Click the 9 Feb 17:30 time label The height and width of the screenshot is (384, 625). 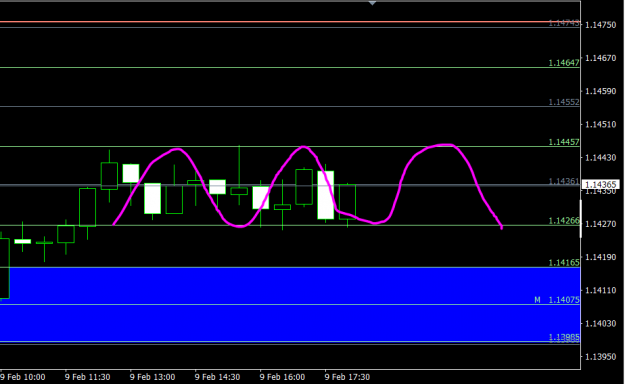347,377
